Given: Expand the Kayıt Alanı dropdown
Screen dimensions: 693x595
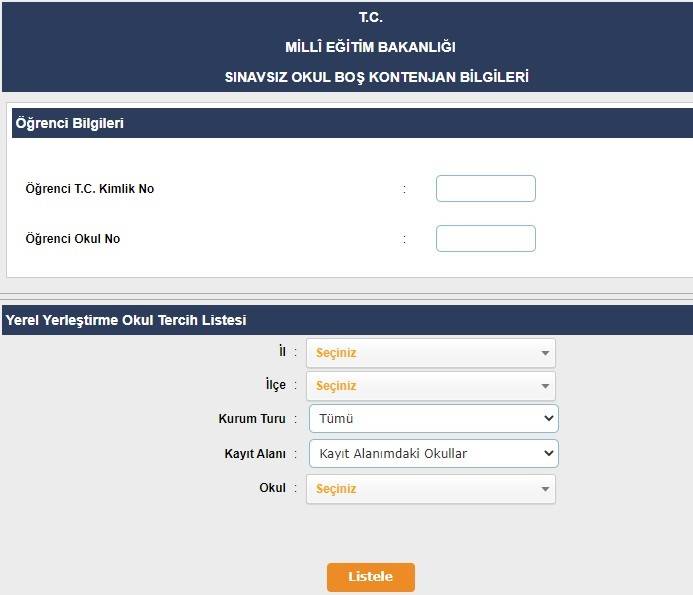Looking at the screenshot, I should [x=433, y=454].
